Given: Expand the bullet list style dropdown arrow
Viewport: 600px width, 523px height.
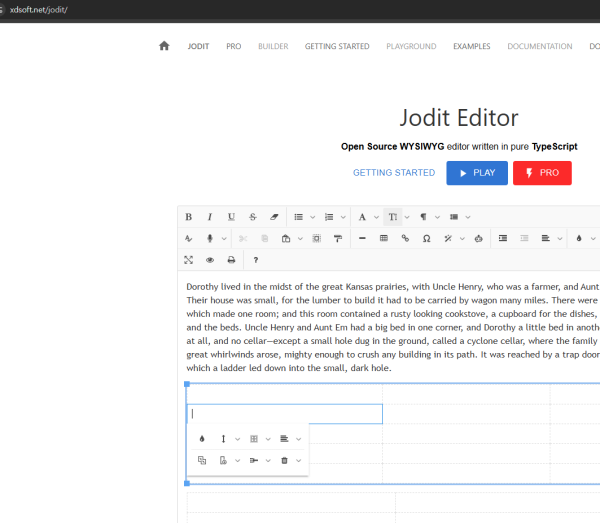Looking at the screenshot, I should click(313, 217).
